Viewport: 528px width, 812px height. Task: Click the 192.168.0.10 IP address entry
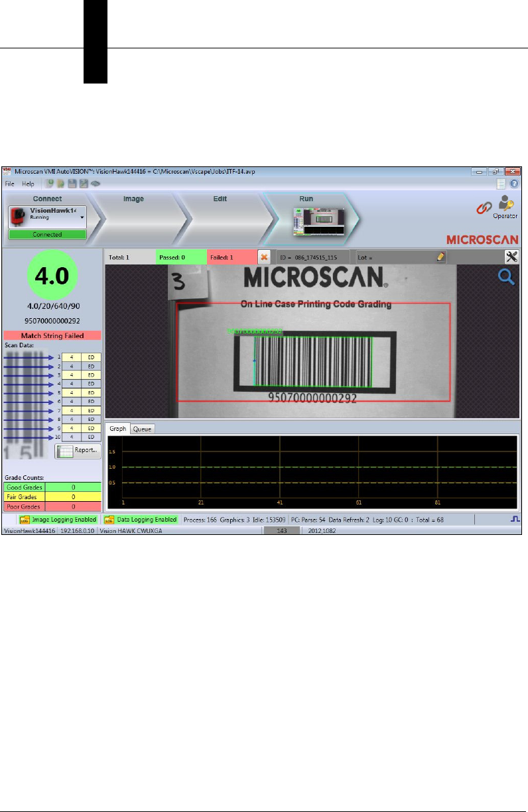coord(78,531)
